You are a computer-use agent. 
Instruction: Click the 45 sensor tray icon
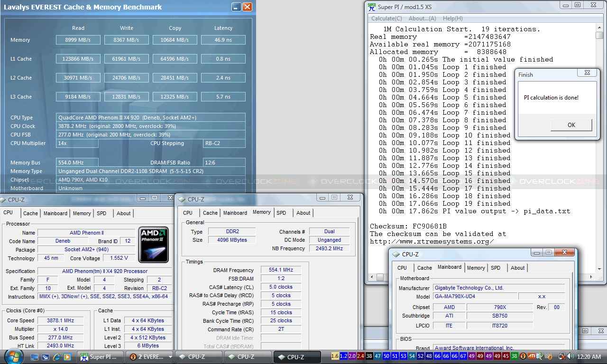point(506,356)
